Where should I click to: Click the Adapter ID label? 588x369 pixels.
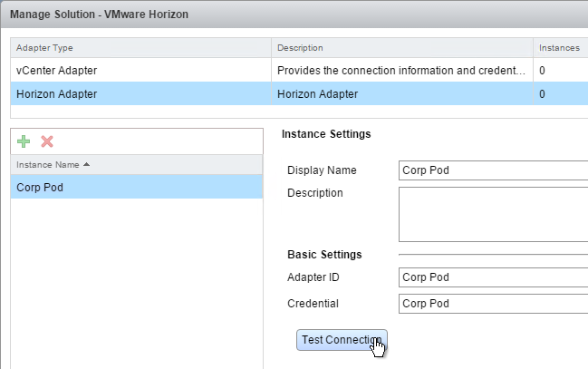(x=313, y=277)
